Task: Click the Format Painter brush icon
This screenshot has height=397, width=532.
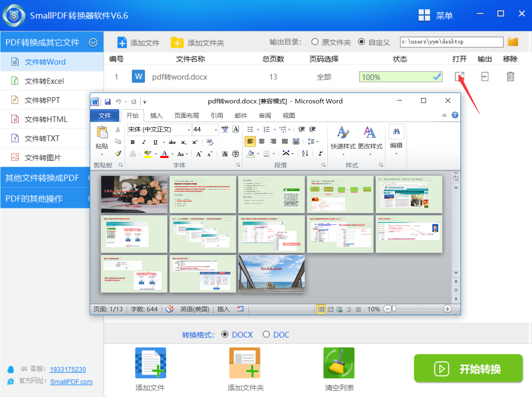Action: click(118, 153)
